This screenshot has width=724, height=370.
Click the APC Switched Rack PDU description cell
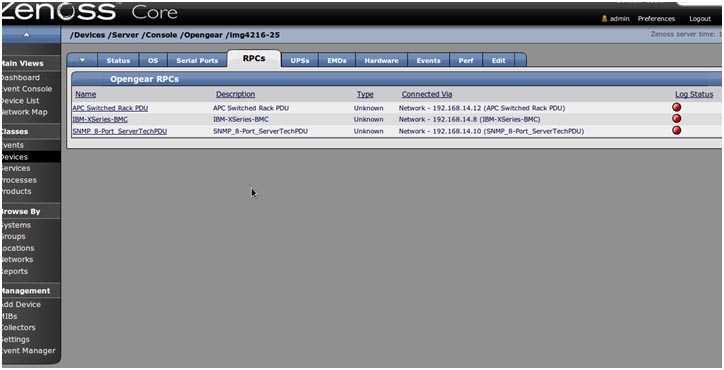click(x=251, y=108)
